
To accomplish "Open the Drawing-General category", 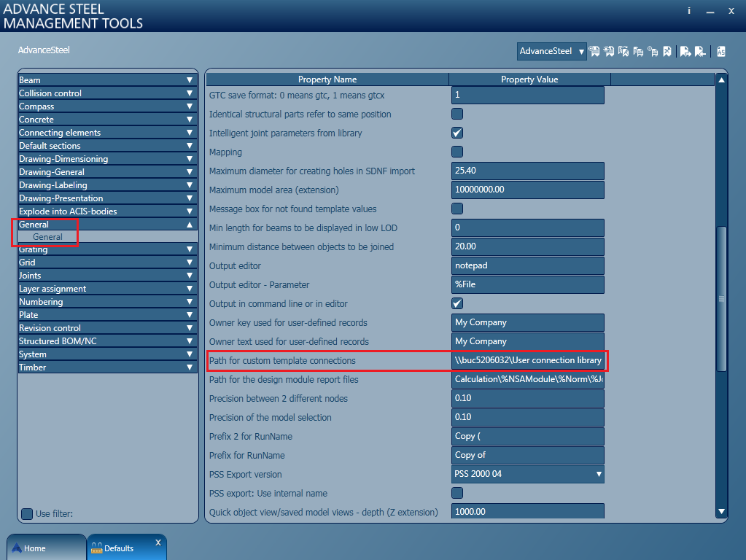I will 107,172.
